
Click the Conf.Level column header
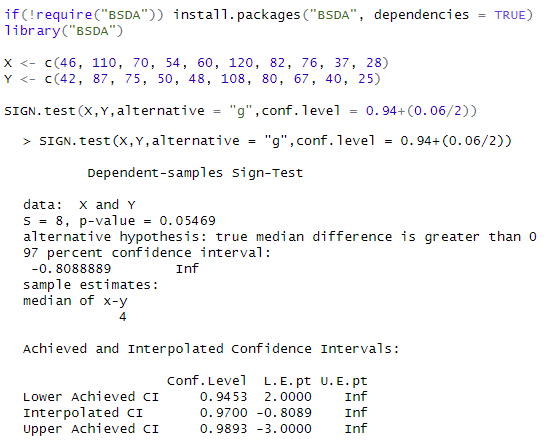207,381
